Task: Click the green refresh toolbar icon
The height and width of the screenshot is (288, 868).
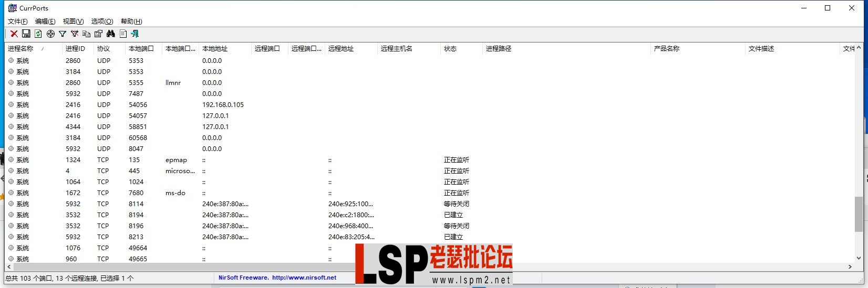Action: point(38,34)
